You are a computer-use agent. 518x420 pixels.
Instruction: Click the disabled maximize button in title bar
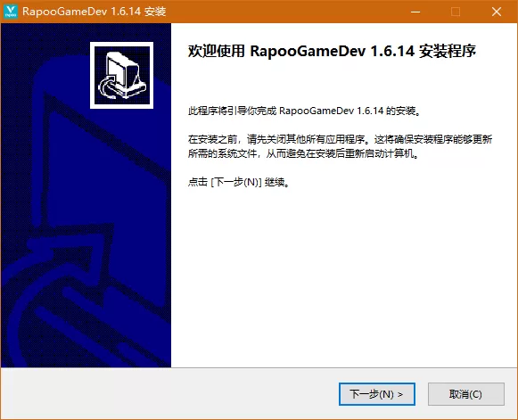click(x=456, y=12)
